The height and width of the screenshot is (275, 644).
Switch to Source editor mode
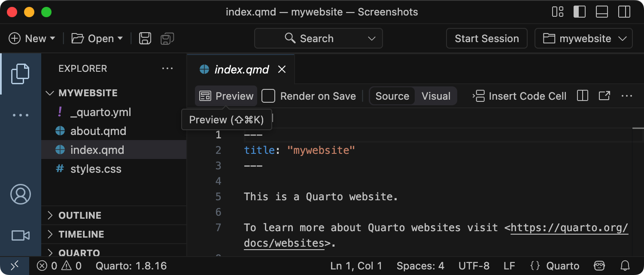click(392, 96)
